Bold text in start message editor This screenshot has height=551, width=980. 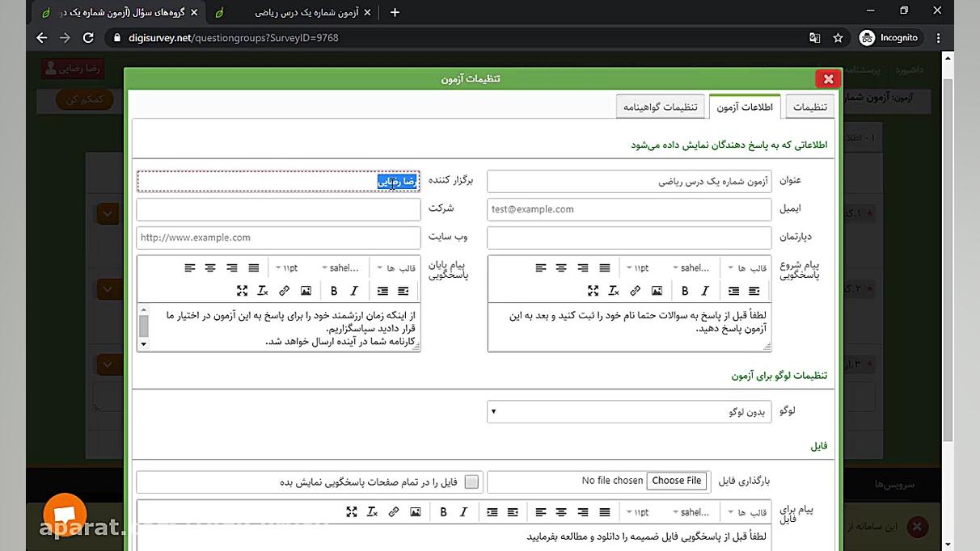click(685, 291)
